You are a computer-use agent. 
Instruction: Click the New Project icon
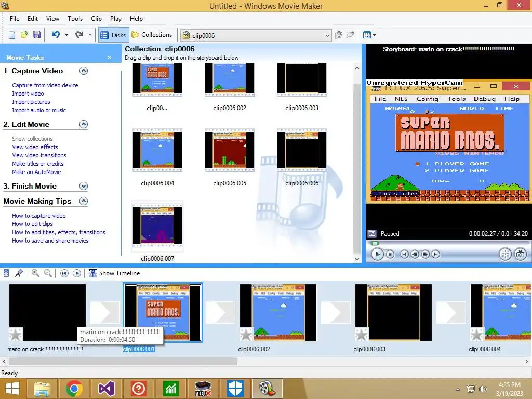click(12, 35)
